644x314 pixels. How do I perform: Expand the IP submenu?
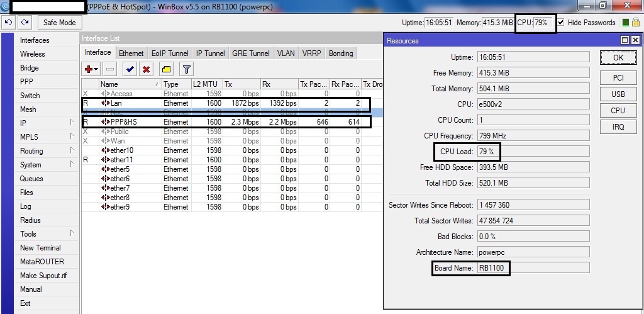pyautogui.click(x=72, y=122)
